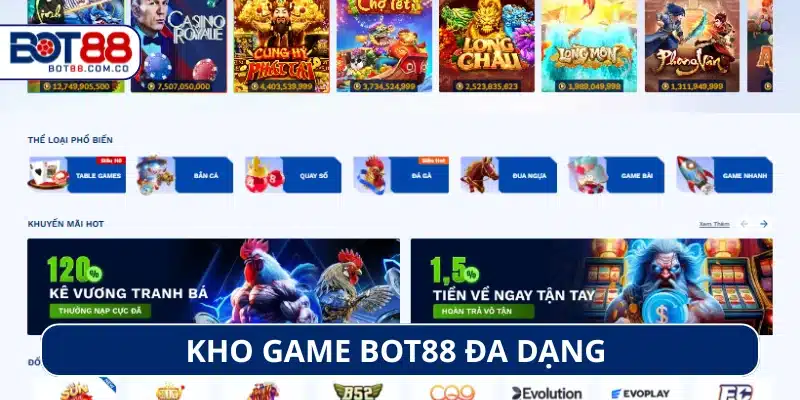Open the Quay Số lottery category
The height and width of the screenshot is (400, 800).
(x=293, y=175)
